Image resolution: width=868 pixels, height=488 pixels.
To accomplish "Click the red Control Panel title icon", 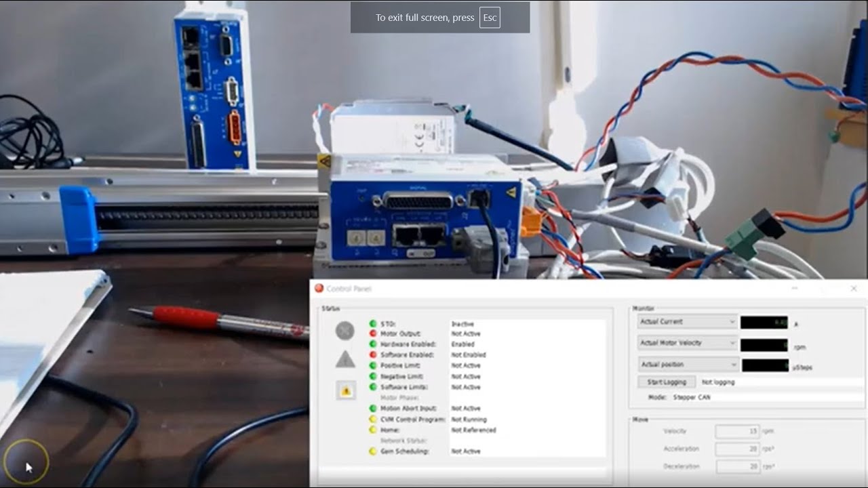I will tap(319, 288).
